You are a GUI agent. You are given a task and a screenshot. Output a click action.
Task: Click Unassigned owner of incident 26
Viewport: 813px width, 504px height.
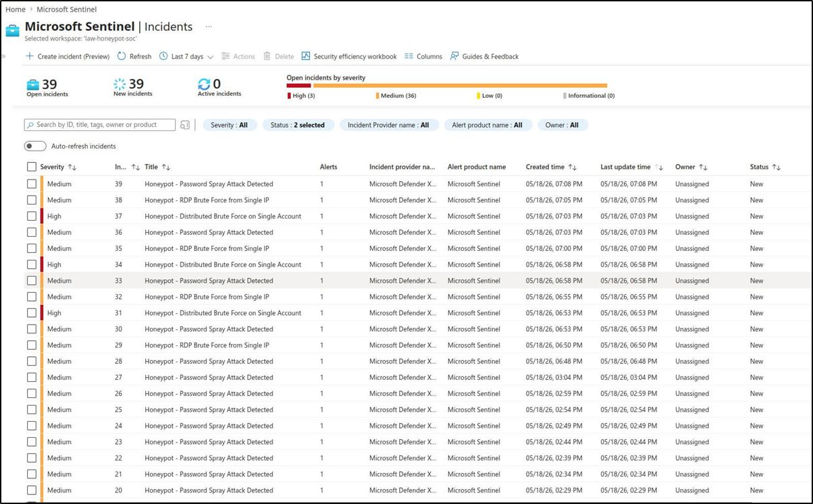click(x=692, y=394)
